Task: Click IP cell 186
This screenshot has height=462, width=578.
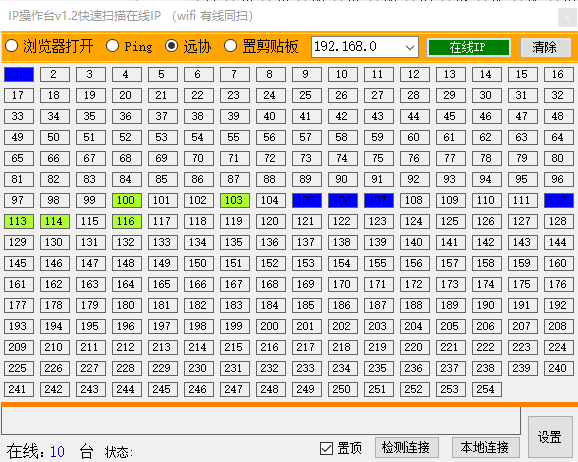Action: click(343, 306)
